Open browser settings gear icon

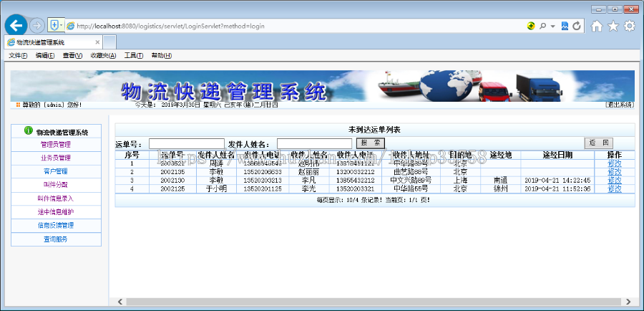point(630,26)
